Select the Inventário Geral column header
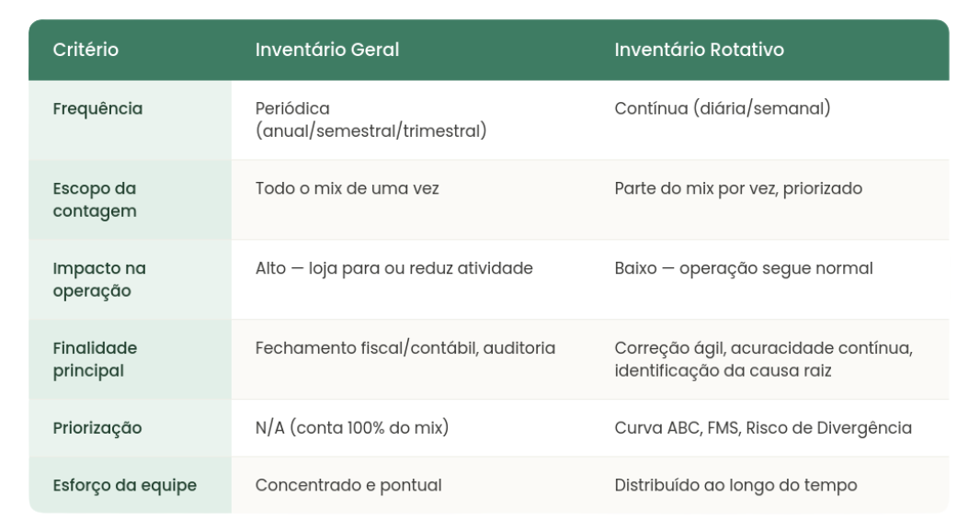This screenshot has height=531, width=980. tap(327, 50)
